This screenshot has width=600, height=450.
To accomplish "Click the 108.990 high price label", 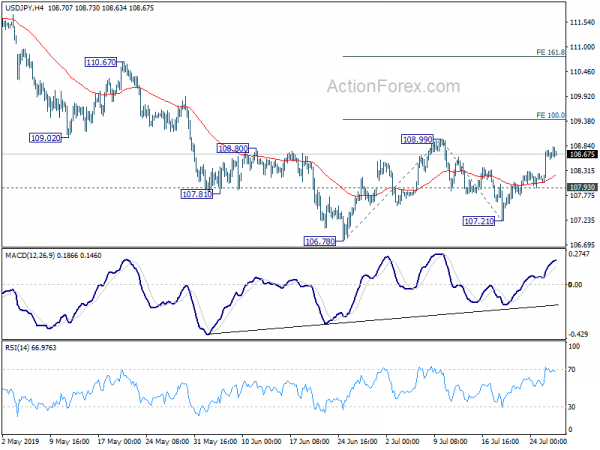I will (x=417, y=139).
